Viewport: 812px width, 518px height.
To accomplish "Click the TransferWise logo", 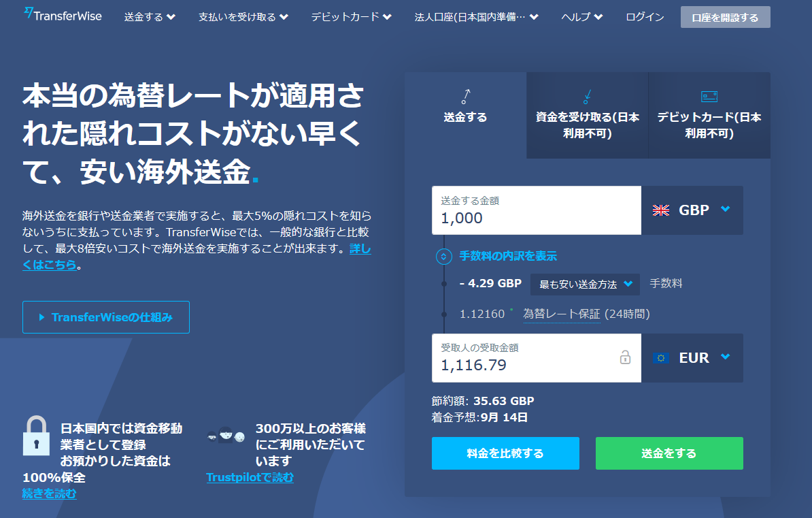I will point(63,14).
